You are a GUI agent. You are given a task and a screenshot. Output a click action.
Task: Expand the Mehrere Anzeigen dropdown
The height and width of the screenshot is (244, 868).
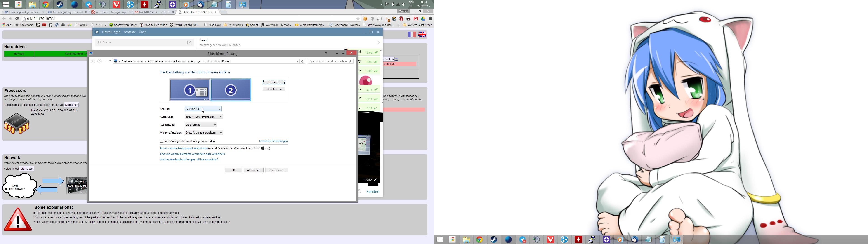click(x=203, y=133)
